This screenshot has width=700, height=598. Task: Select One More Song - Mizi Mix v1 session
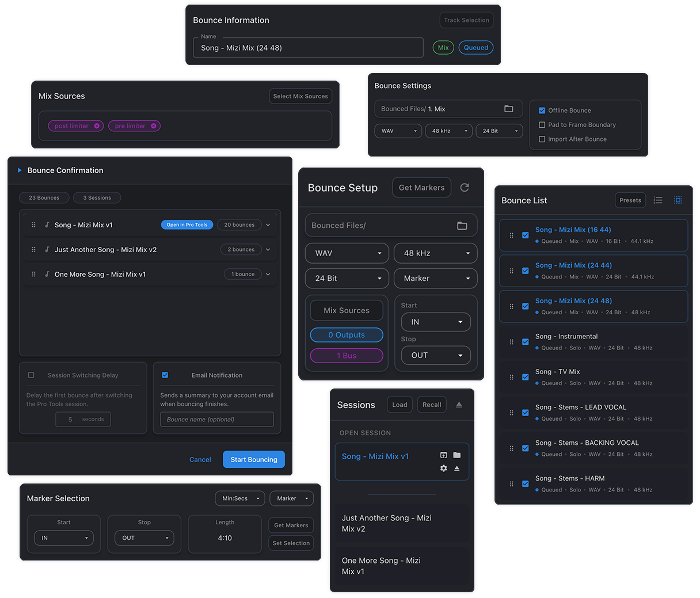point(402,566)
